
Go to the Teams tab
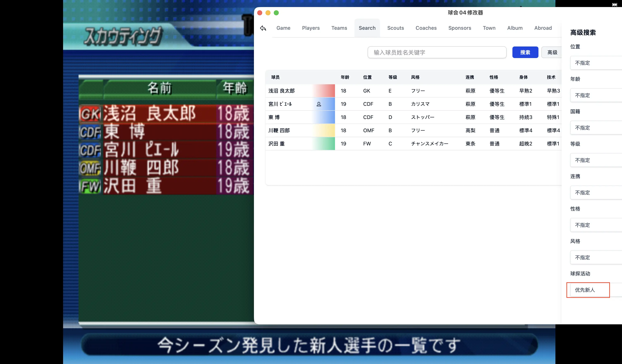339,28
